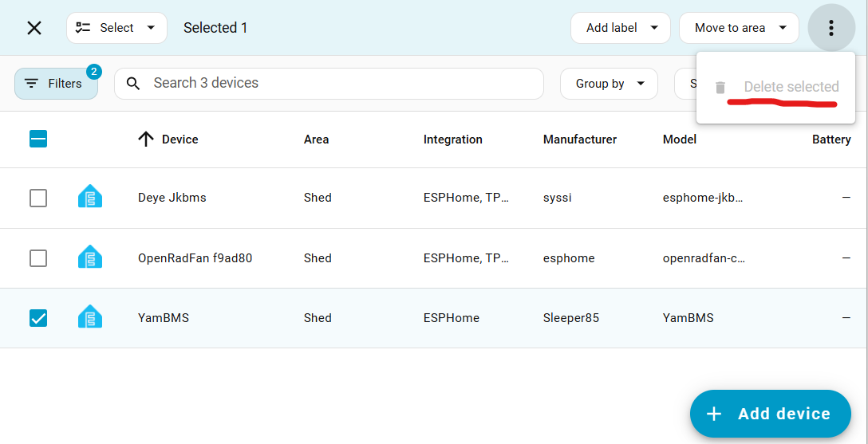
Task: Click the ESPHome icon for OpenRadFan f9ad80
Action: (90, 257)
